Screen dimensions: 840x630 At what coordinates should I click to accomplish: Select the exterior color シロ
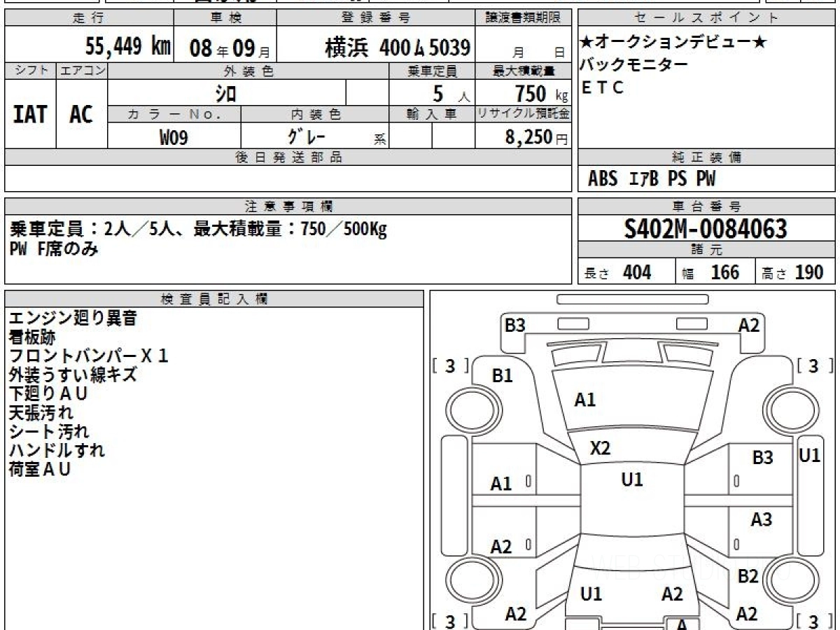point(225,92)
